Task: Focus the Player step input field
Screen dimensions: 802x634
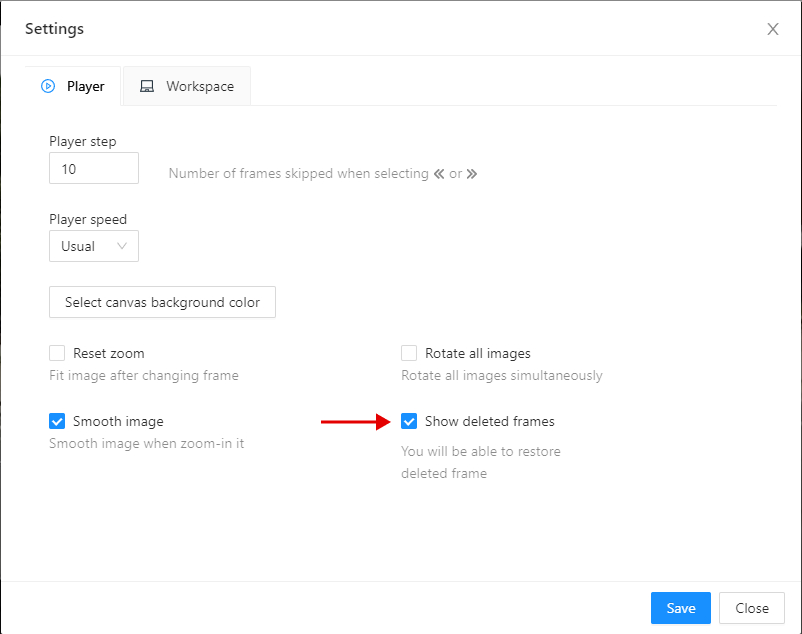Action: 94,169
